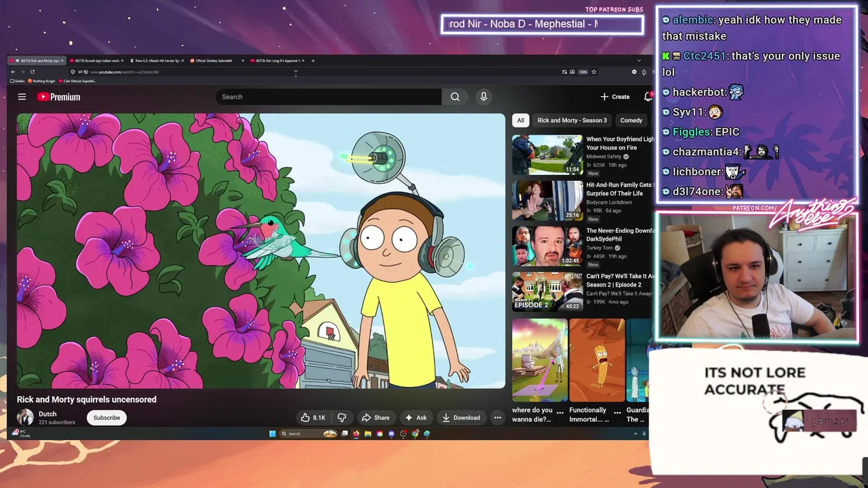Open Can't Pay Episode 2 thumbnail
The height and width of the screenshot is (488, 868).
click(x=547, y=291)
